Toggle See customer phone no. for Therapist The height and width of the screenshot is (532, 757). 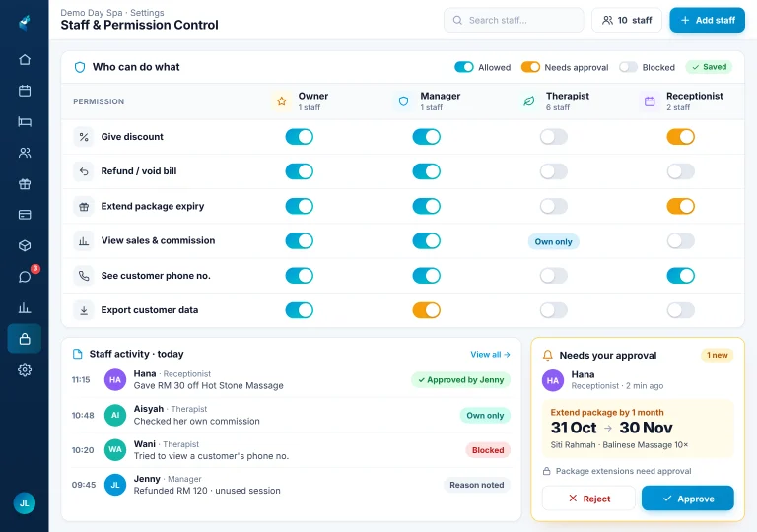(554, 276)
